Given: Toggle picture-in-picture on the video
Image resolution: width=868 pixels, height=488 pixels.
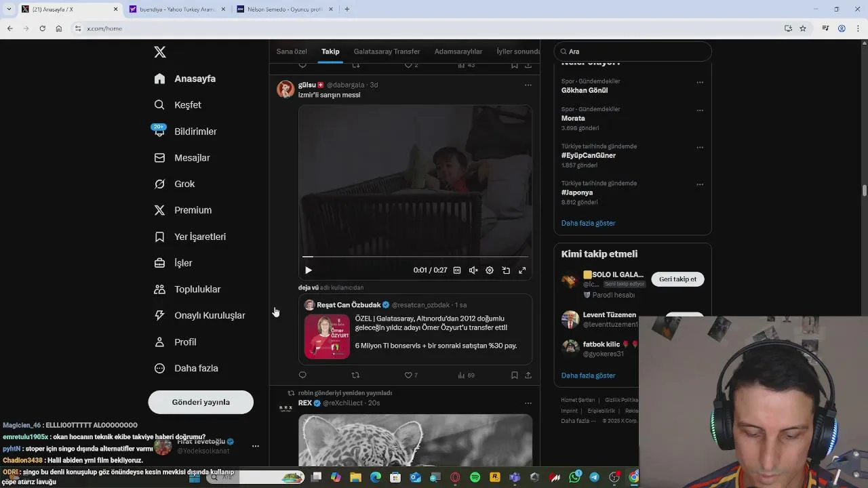Looking at the screenshot, I should pyautogui.click(x=506, y=270).
